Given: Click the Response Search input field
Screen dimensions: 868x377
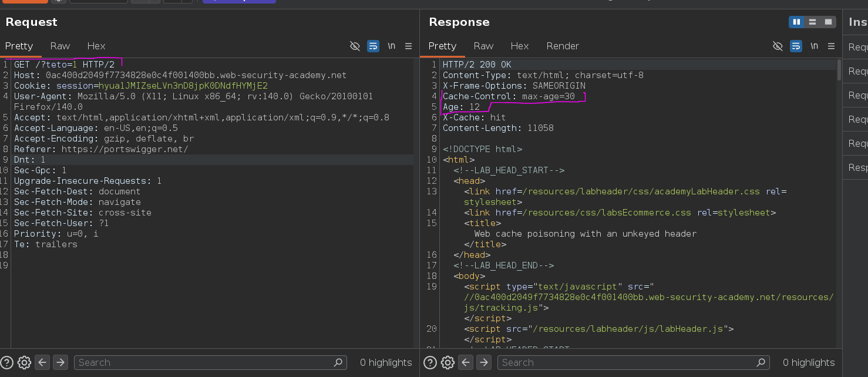Looking at the screenshot, I should coord(633,362).
